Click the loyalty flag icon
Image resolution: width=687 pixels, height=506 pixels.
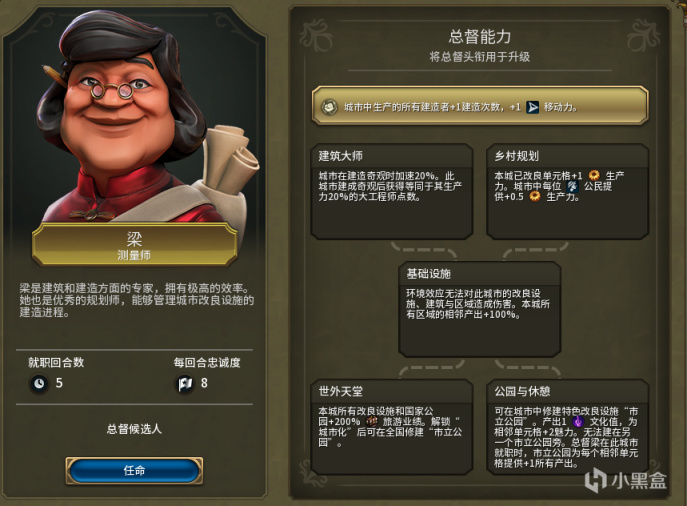[184, 384]
